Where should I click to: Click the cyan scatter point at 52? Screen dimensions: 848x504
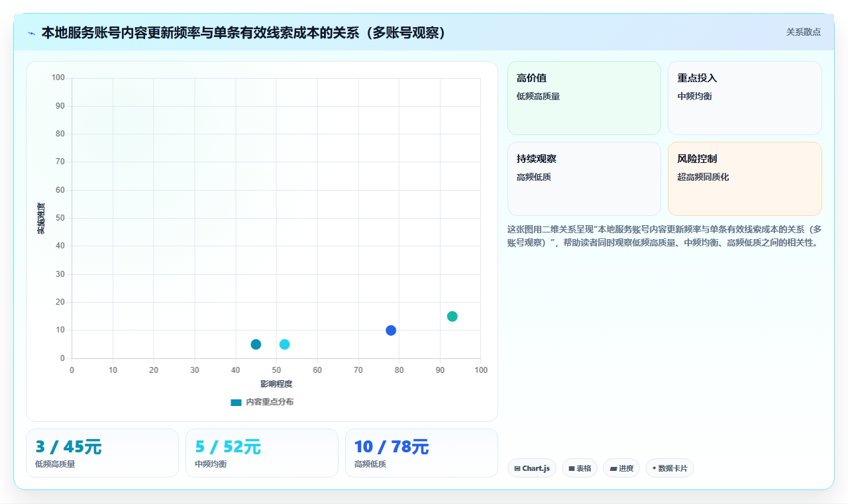click(x=284, y=344)
